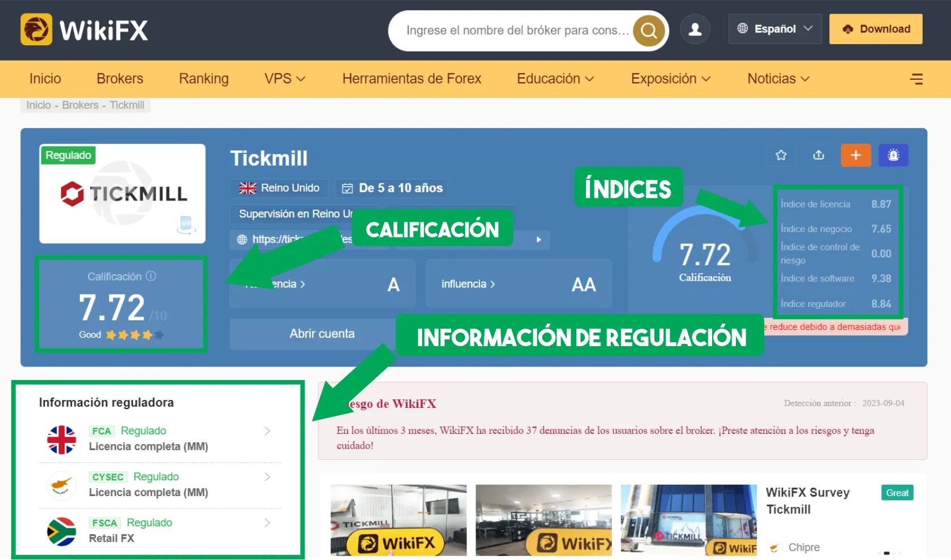Click Índice de software 9.38
The image size is (951, 560).
836,278
